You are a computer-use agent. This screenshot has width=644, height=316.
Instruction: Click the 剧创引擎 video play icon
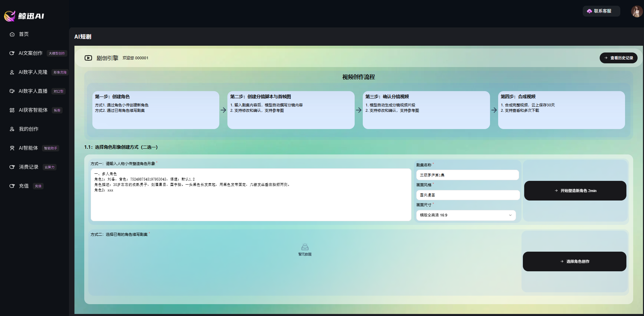click(88, 58)
